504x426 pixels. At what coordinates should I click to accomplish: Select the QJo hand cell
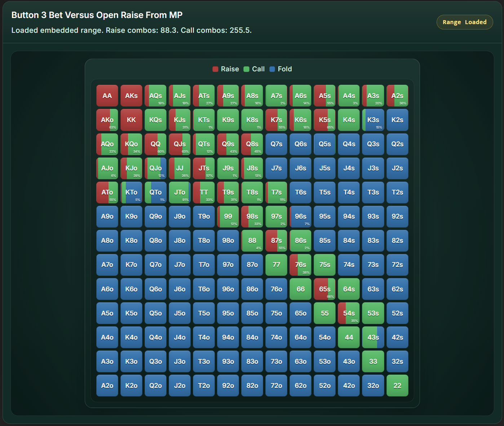pos(155,168)
